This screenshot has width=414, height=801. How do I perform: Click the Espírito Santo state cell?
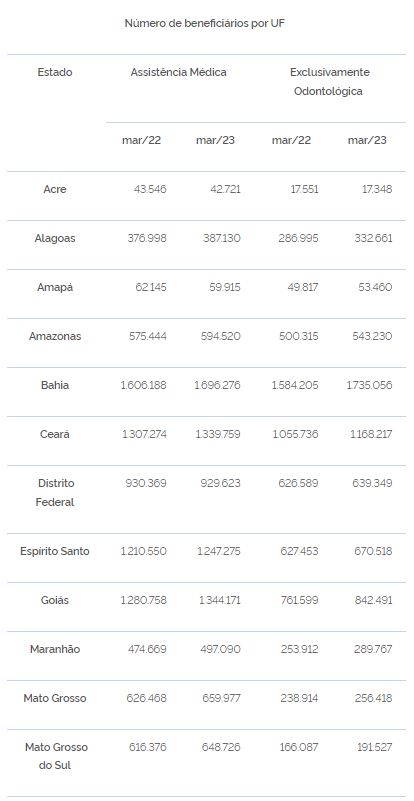point(55,551)
